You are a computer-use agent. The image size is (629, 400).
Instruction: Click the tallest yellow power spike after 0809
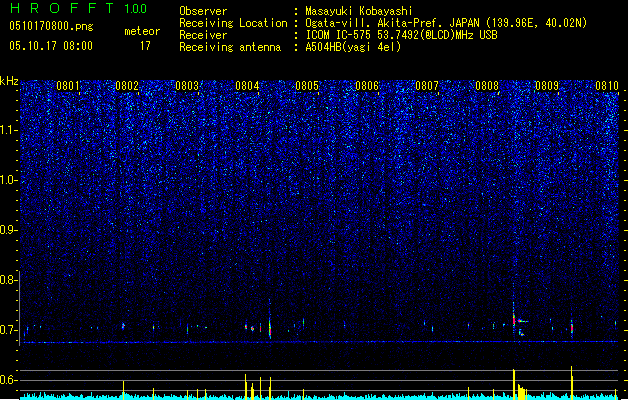(572, 382)
